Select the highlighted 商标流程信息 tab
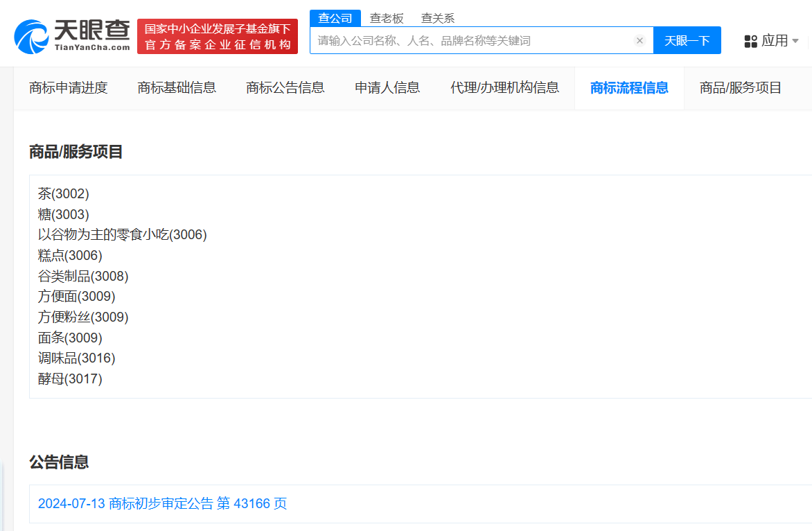812x531 pixels. (x=628, y=88)
